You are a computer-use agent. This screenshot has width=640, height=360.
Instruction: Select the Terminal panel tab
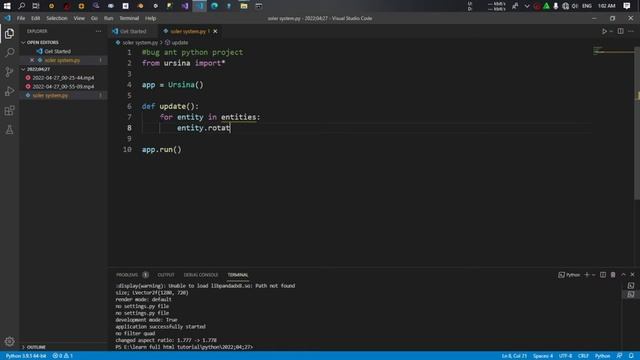(238, 275)
